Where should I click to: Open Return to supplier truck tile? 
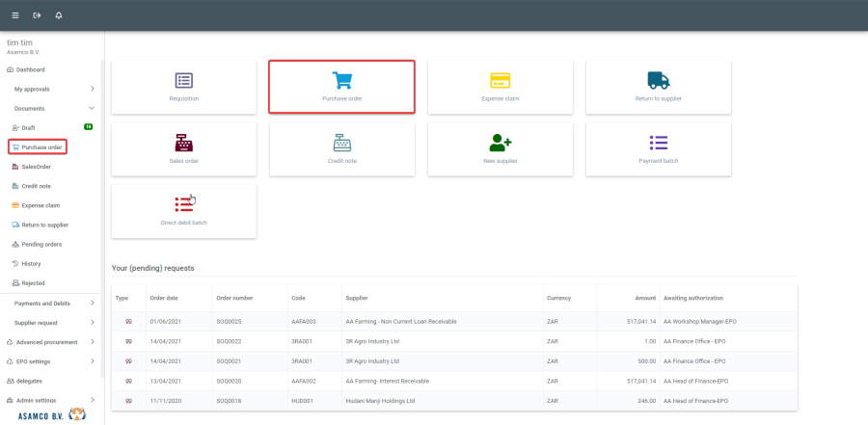658,87
